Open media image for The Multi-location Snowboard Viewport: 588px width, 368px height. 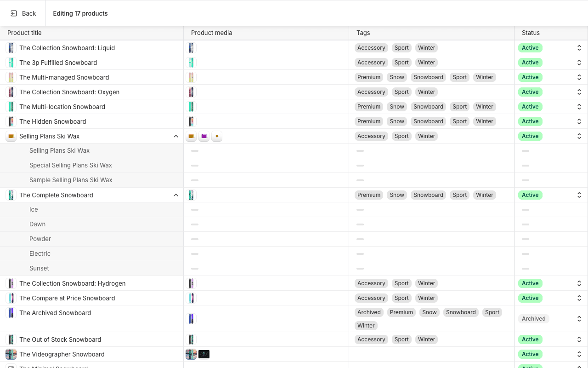pyautogui.click(x=191, y=107)
